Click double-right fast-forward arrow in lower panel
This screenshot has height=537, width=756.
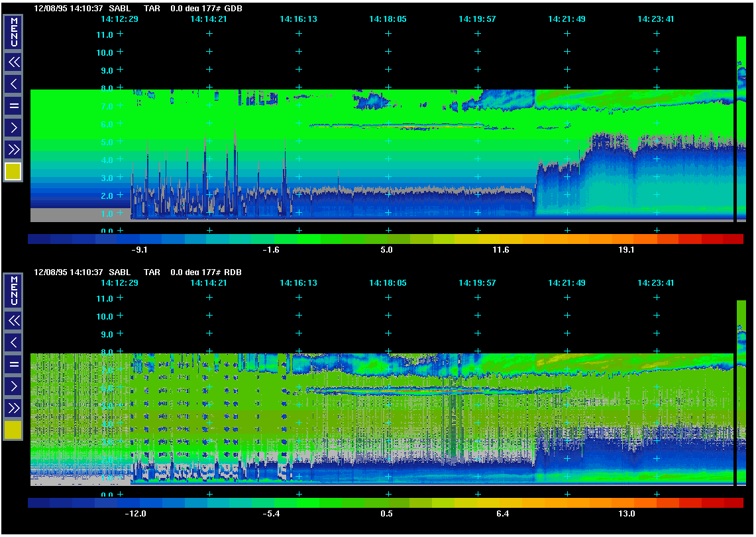[13, 407]
